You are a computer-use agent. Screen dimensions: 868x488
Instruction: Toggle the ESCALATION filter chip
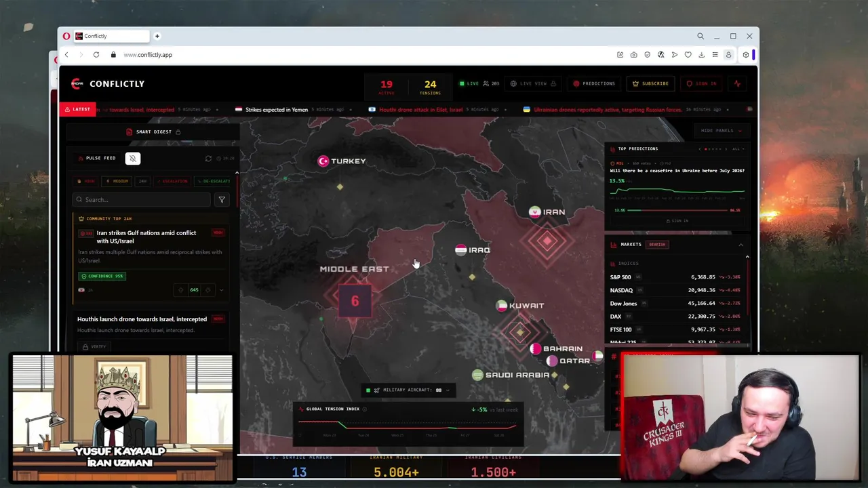click(172, 182)
